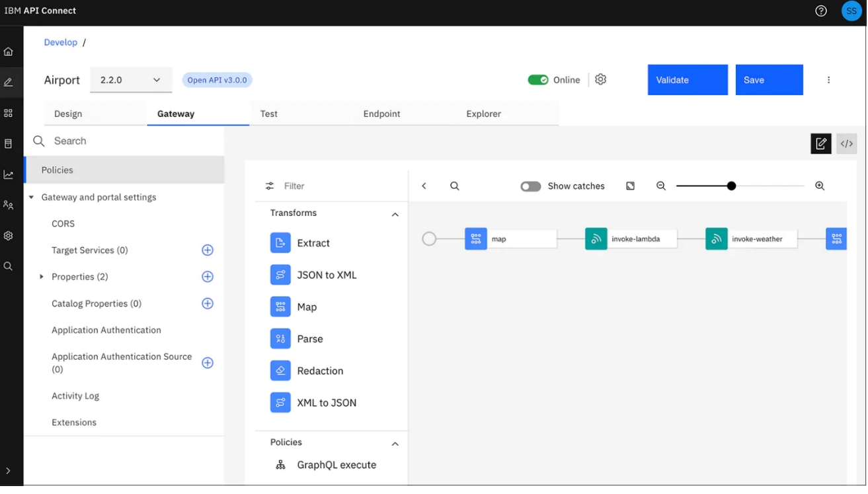Expand the left navigation sidebar arrow
The width and height of the screenshot is (868, 494).
click(x=9, y=471)
